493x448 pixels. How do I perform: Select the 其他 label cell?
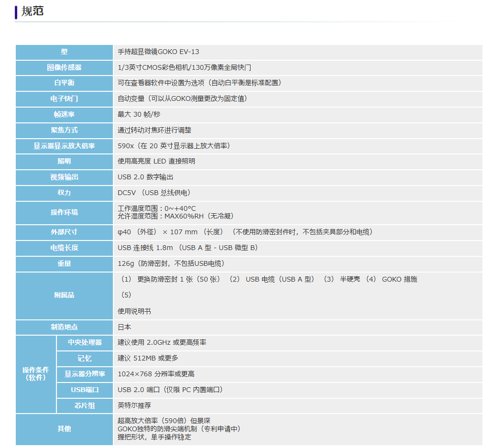64,429
